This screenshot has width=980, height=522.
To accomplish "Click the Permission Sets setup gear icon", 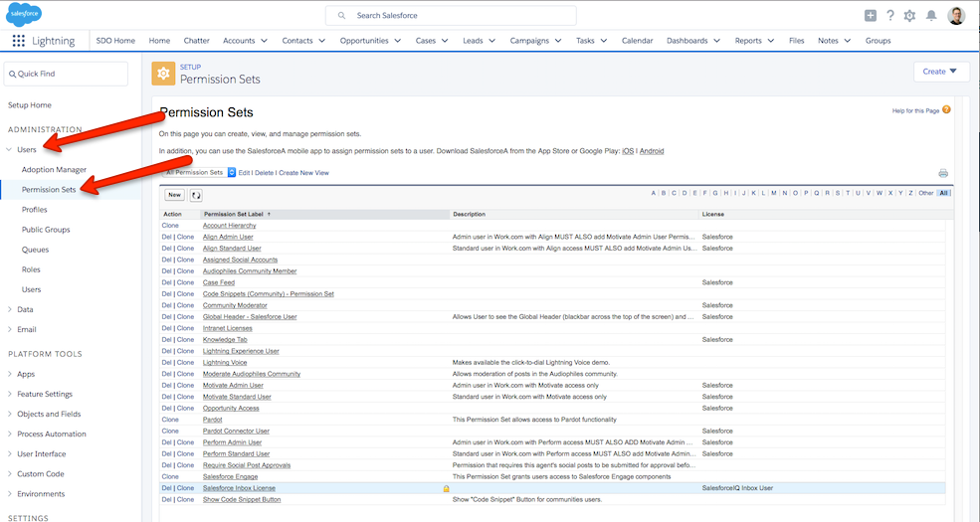I will (x=163, y=74).
